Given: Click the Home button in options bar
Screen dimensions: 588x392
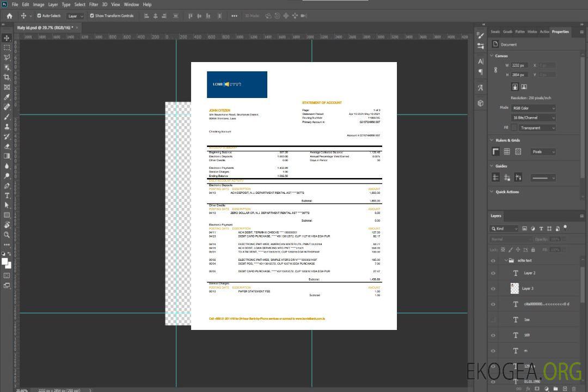Looking at the screenshot, I should tap(9, 16).
